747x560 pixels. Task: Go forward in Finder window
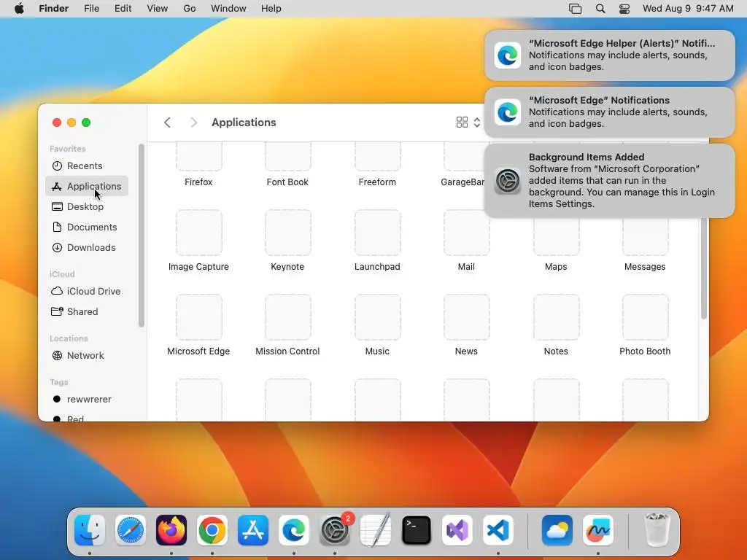click(193, 122)
